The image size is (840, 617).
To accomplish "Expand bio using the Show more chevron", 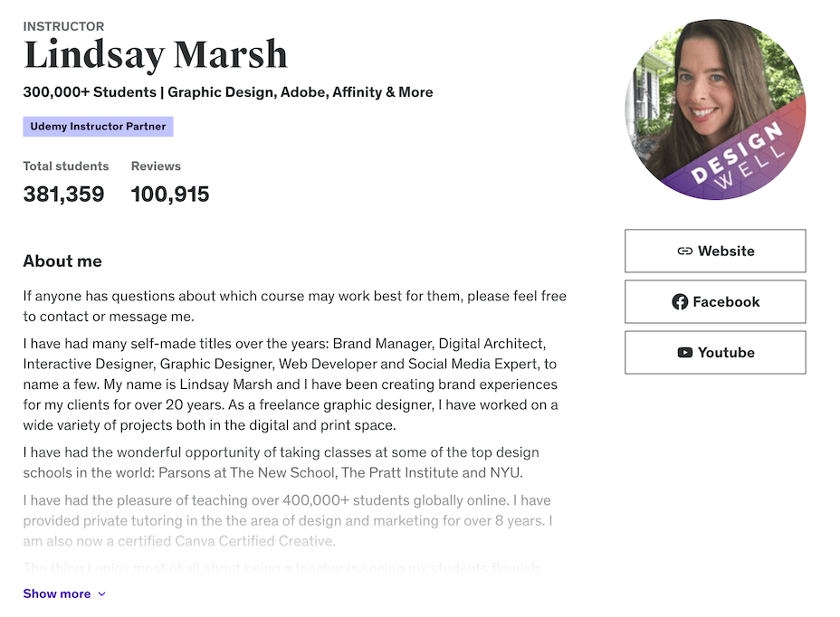I will pyautogui.click(x=101, y=594).
